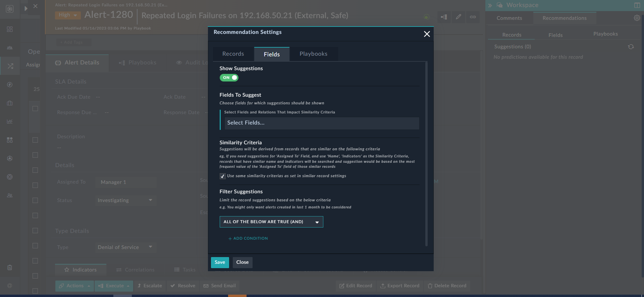Image resolution: width=644 pixels, height=297 pixels.
Task: Click the 'Last Modified 05/16/2023 03:06 PM' text
Action: tap(91, 29)
